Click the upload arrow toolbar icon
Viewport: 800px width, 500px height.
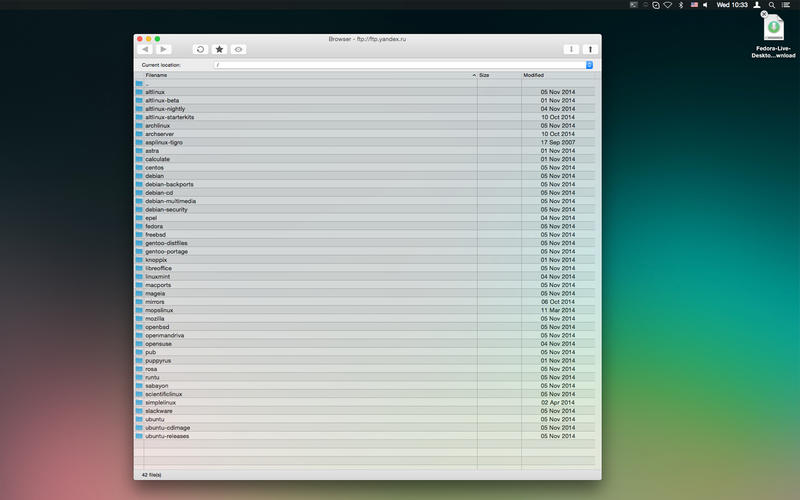[x=590, y=49]
